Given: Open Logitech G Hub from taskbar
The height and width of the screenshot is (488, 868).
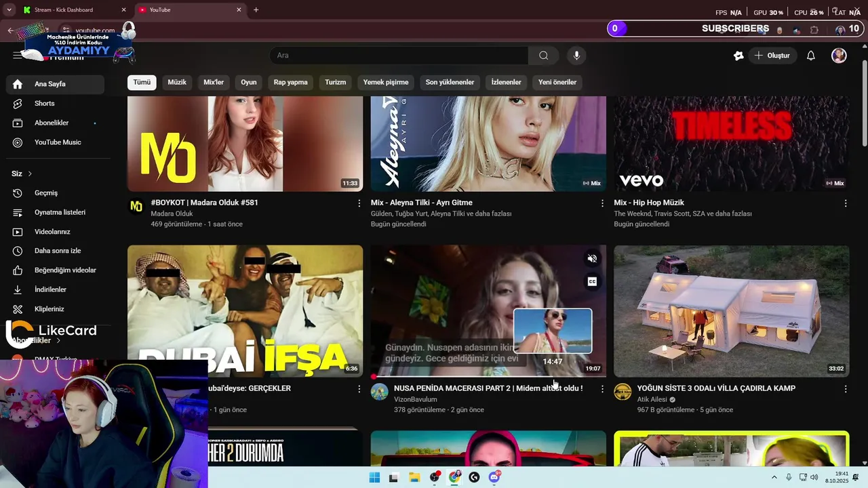Looking at the screenshot, I should click(x=474, y=478).
